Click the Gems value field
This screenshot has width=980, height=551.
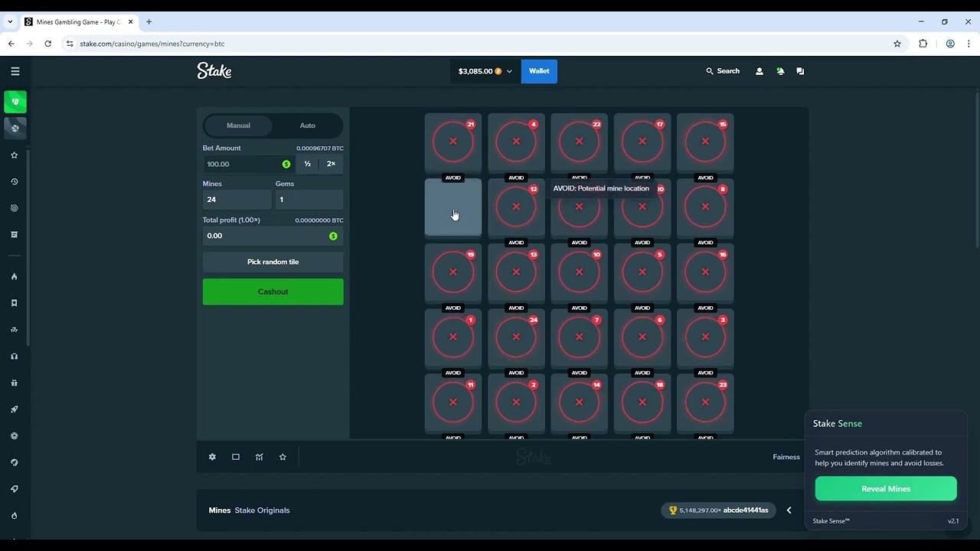coord(309,200)
